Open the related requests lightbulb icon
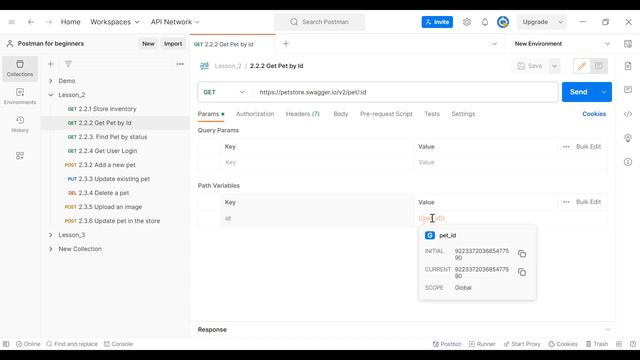 tap(628, 138)
